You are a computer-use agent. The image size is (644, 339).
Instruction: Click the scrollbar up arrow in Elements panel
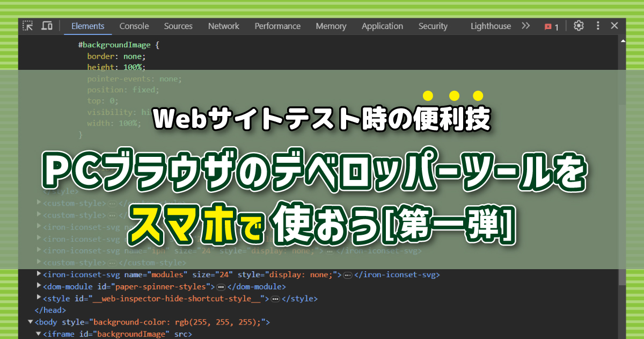(x=623, y=40)
